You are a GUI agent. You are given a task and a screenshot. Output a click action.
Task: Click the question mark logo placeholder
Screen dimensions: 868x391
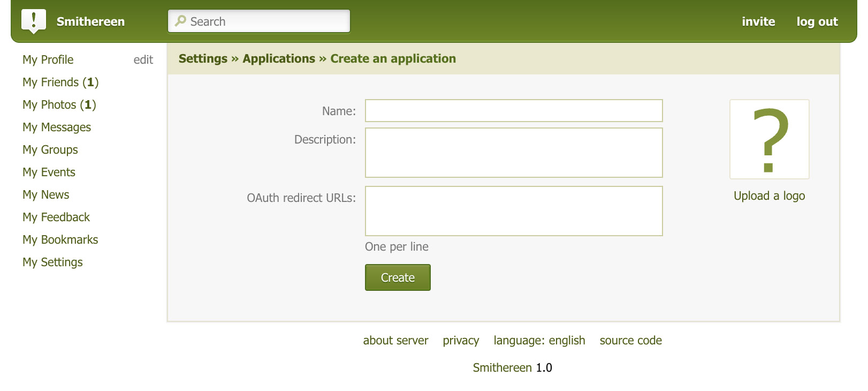[x=769, y=139]
